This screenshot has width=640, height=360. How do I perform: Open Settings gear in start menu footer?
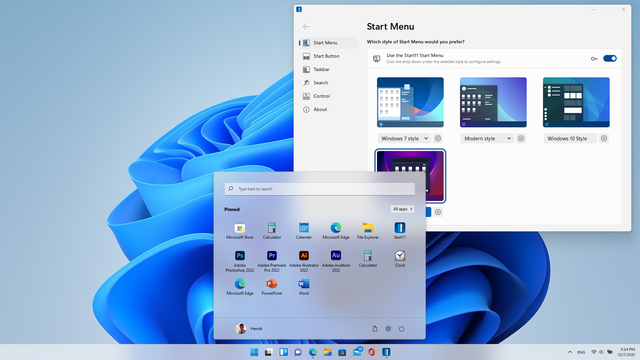tap(388, 329)
